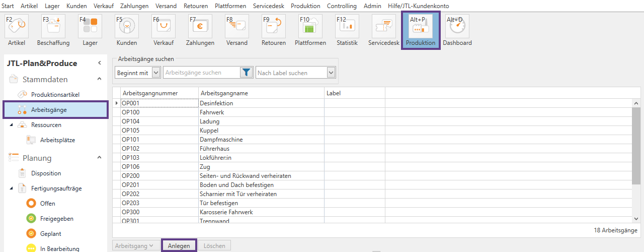Click the Arbeitsgänge suchen input field
This screenshot has width=644, height=252.
tap(200, 73)
